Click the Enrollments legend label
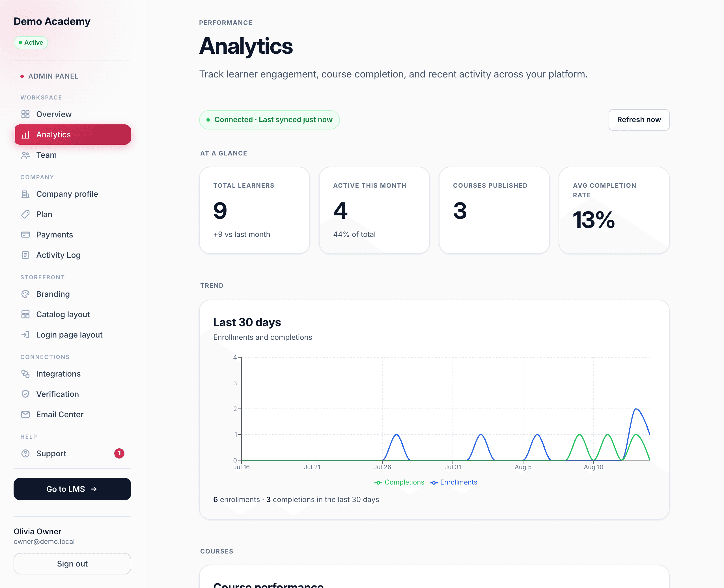724x588 pixels. pos(458,482)
